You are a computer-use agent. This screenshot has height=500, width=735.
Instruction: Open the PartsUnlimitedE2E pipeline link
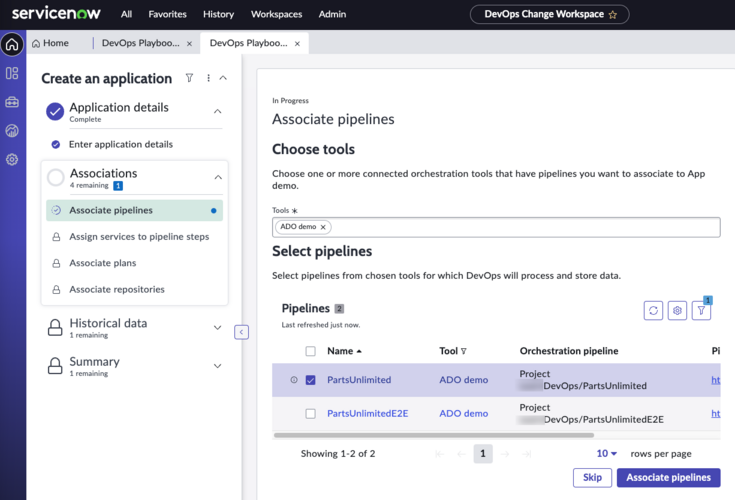pos(368,413)
